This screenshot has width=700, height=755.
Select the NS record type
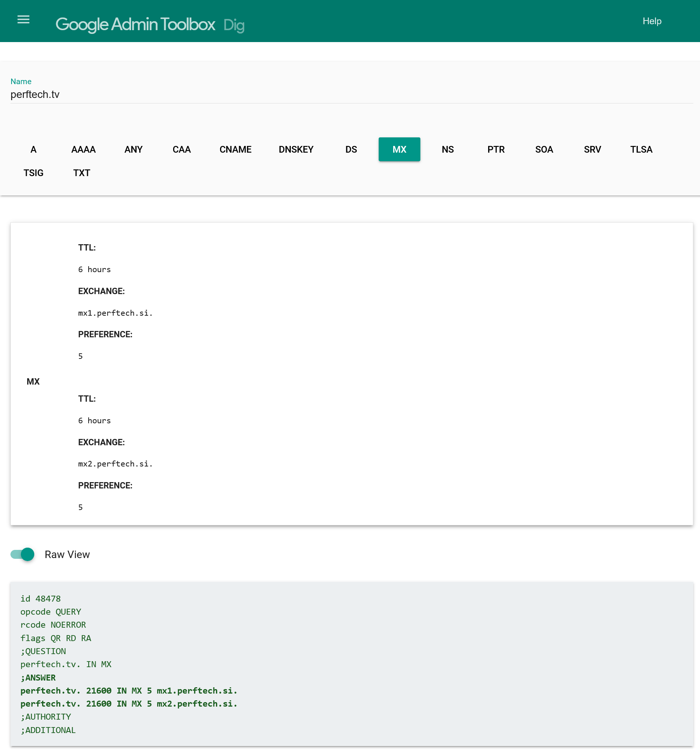click(447, 150)
